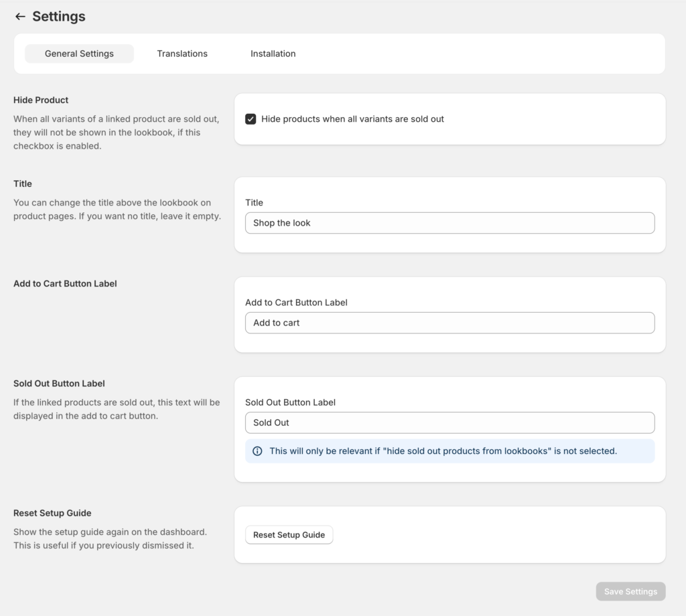Click the Sold Out Button Label description text
Viewport: 686px width, 616px height.
click(x=117, y=409)
